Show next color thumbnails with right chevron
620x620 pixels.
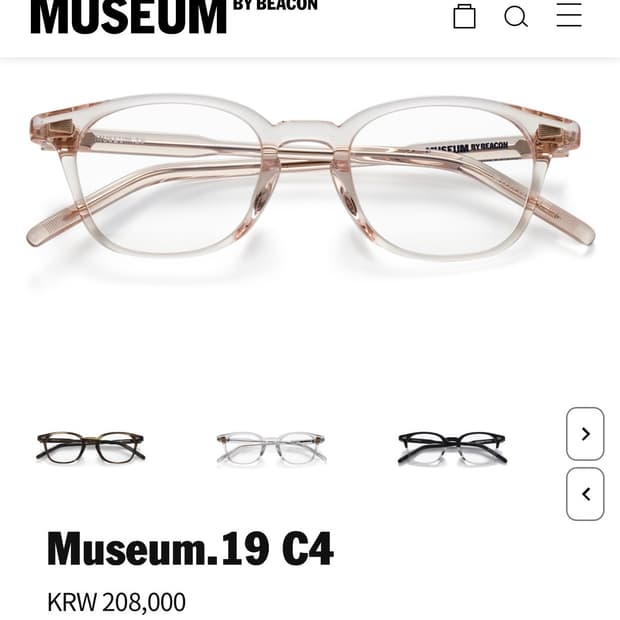(585, 434)
